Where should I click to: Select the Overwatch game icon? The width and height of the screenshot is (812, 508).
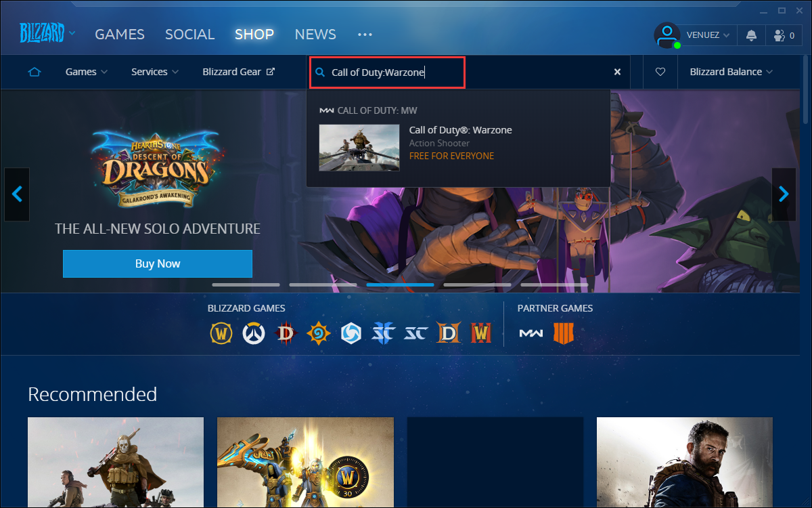(254, 333)
